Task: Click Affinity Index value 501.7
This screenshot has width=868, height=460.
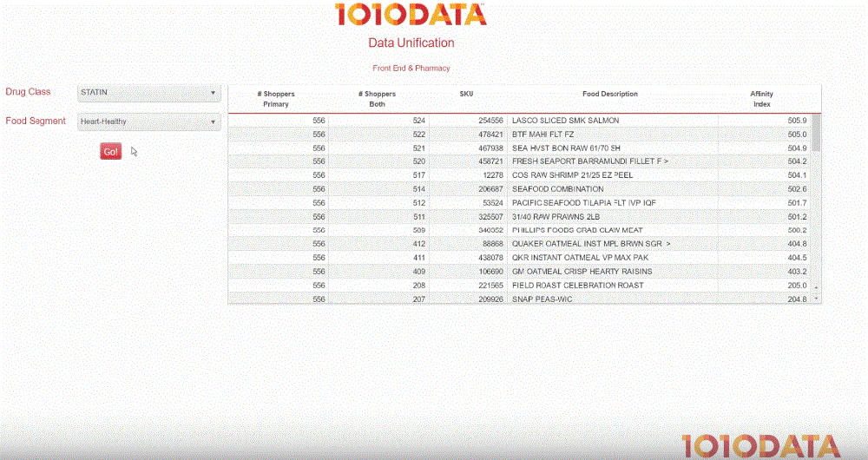Action: (797, 203)
